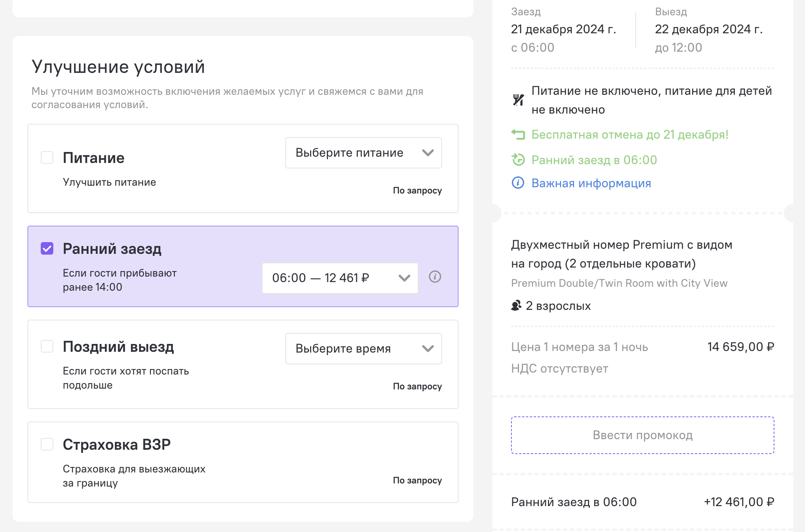Uncheck the Ранний заезд checkbox
This screenshot has height=532, width=805.
tap(47, 248)
